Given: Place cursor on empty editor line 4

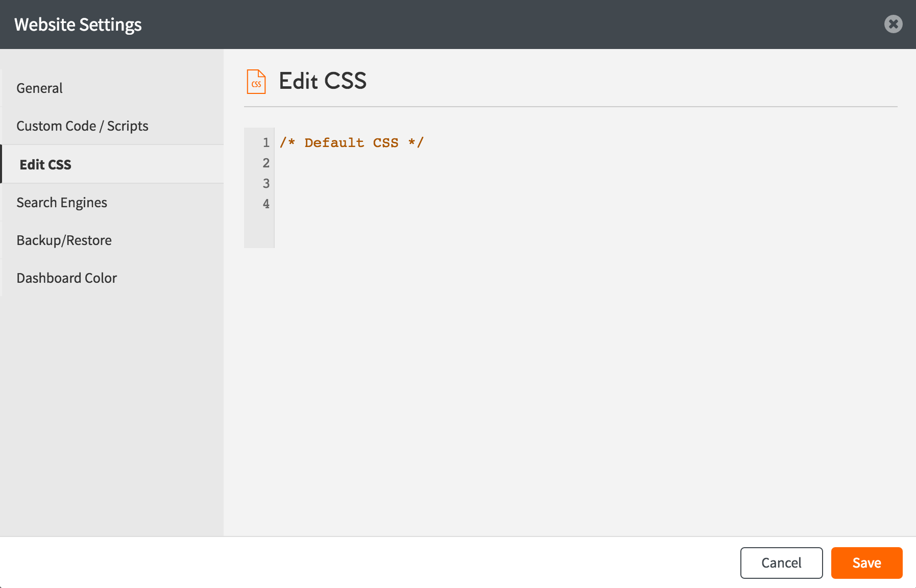Looking at the screenshot, I should [x=357, y=204].
